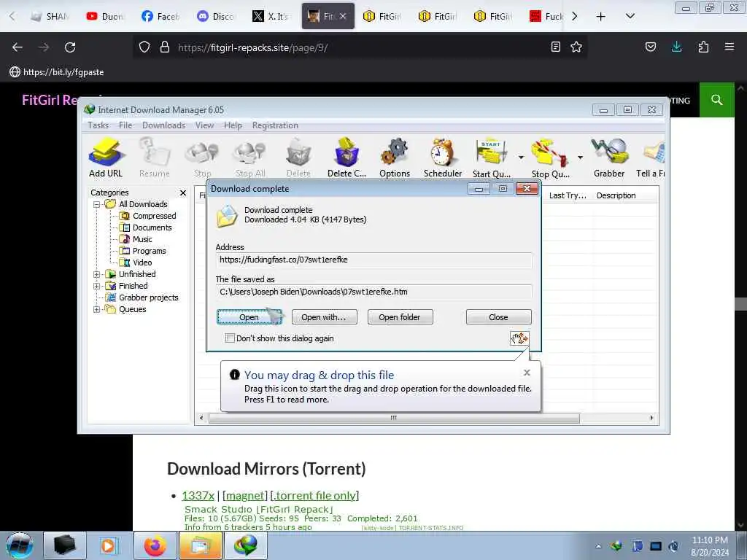Viewport: 747px width, 560px height.
Task: Click the Tell a Friend icon
Action: click(x=651, y=157)
